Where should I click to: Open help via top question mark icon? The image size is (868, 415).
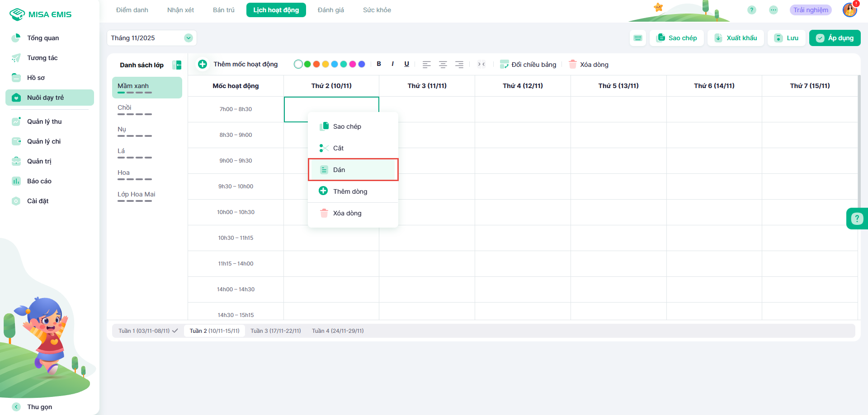[x=751, y=10]
